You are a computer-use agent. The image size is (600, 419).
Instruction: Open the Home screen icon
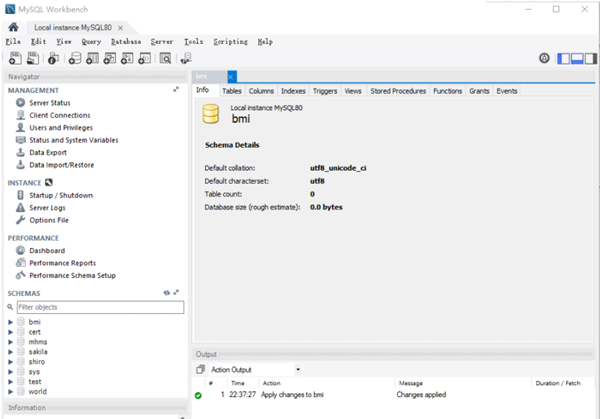(x=13, y=27)
